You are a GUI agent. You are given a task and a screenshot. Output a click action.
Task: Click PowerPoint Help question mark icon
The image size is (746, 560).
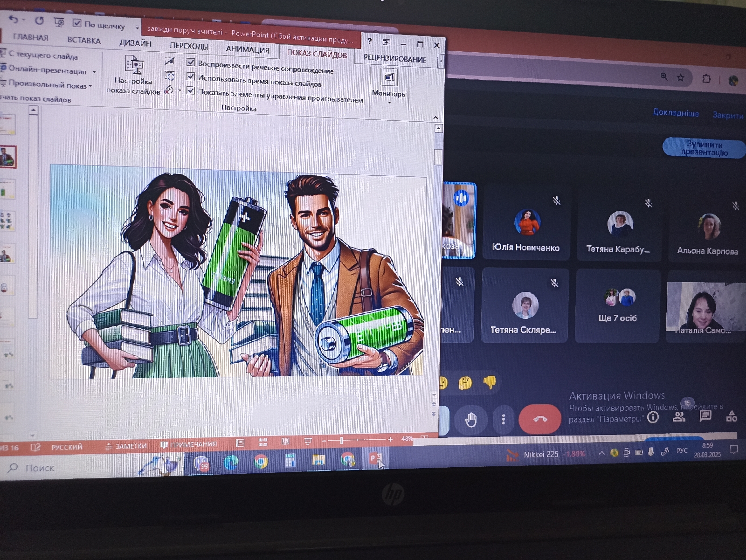(x=369, y=41)
